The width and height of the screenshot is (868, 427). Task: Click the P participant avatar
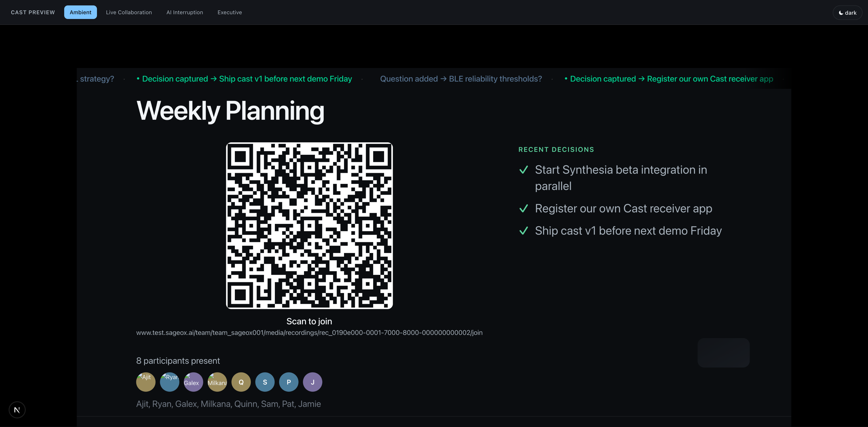click(x=289, y=382)
